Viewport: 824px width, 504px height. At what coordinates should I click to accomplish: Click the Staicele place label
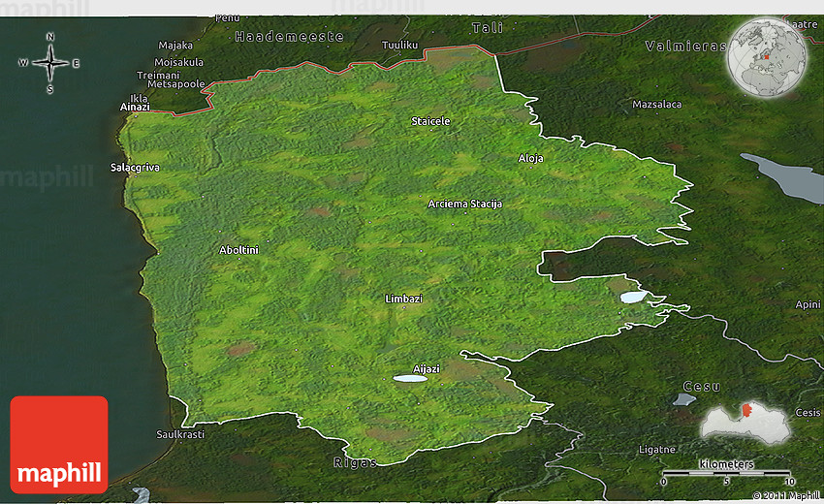pos(430,121)
